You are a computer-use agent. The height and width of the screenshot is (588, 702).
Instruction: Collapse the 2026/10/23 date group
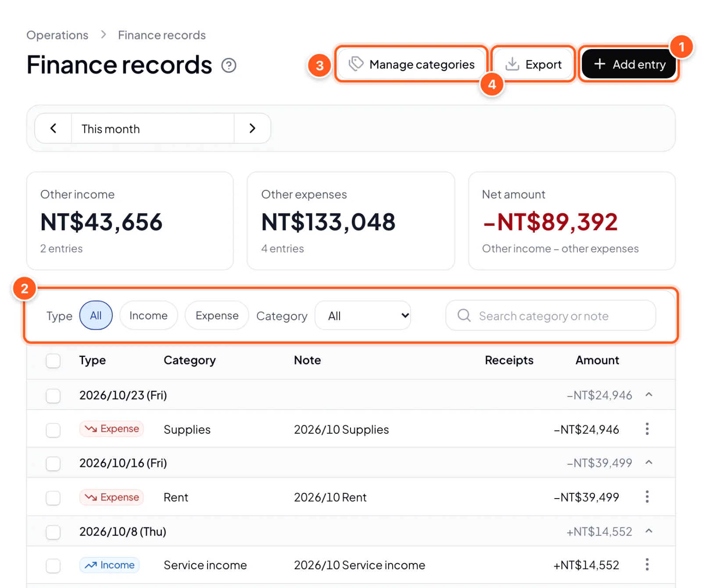pos(649,395)
